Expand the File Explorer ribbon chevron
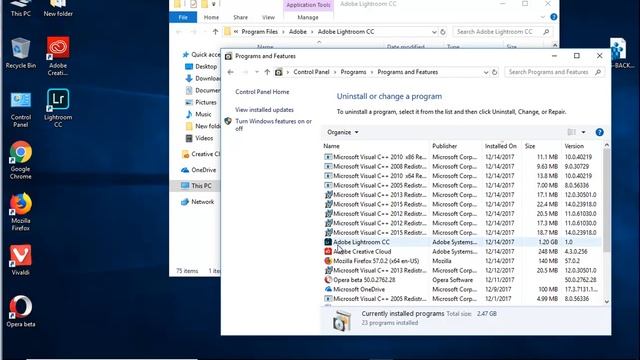 [x=543, y=17]
